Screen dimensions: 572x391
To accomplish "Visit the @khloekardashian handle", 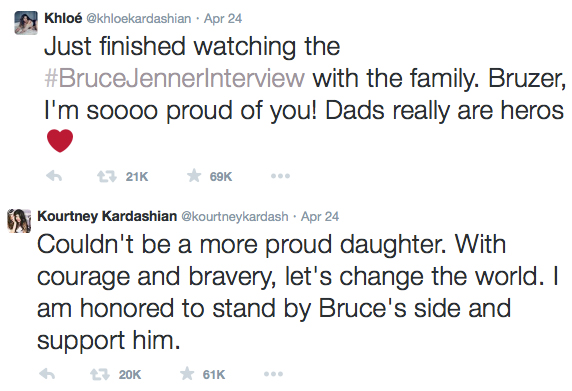I will pos(139,19).
